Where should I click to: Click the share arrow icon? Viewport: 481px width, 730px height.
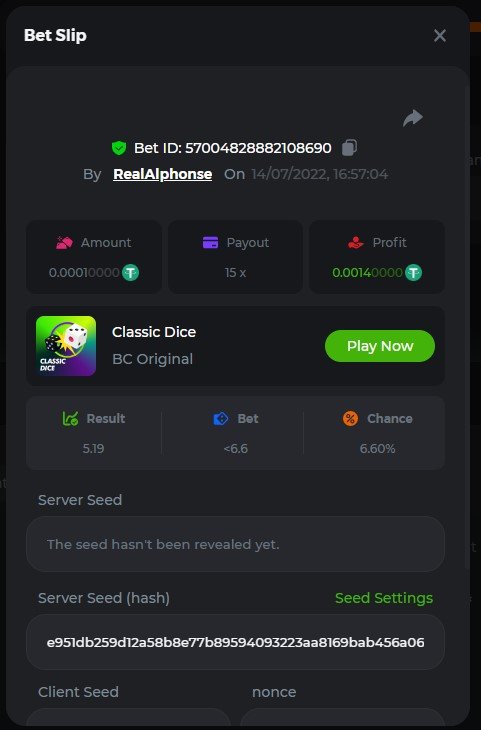point(413,118)
